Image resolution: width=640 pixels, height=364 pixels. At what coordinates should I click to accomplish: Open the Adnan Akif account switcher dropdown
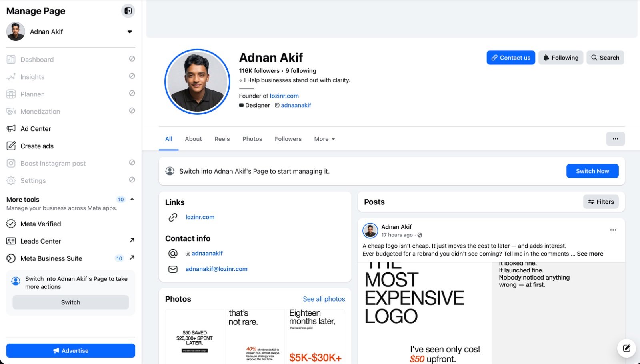click(x=130, y=32)
